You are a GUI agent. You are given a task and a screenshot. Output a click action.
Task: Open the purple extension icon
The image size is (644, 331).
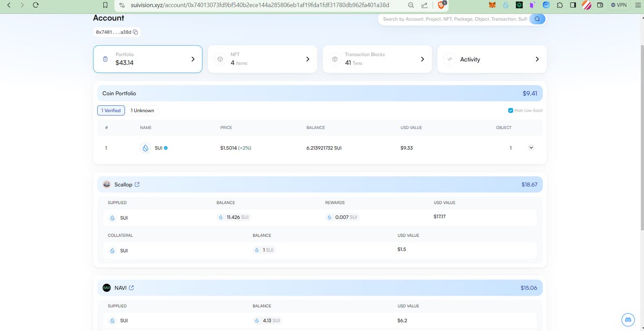coord(532,5)
